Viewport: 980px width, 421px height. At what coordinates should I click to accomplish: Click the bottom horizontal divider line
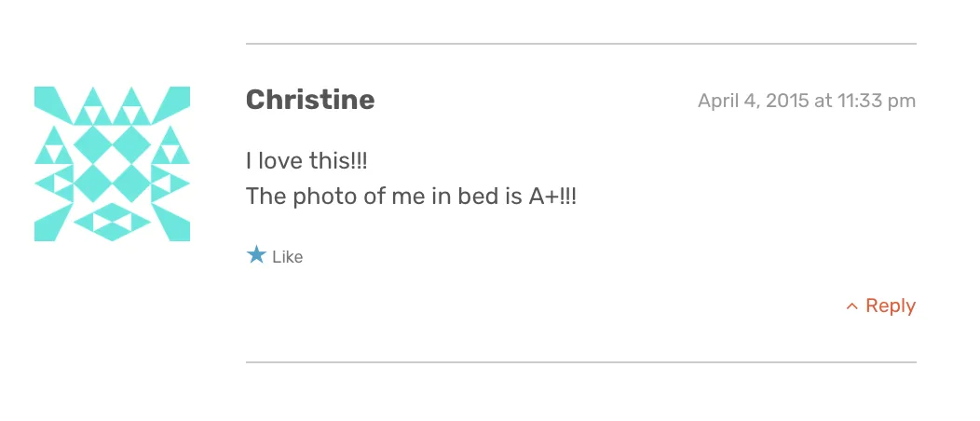coord(580,361)
